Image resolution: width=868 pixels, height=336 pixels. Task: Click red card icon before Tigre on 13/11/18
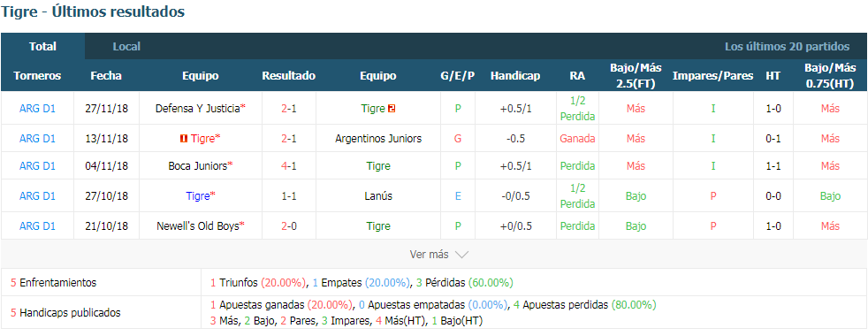183,139
